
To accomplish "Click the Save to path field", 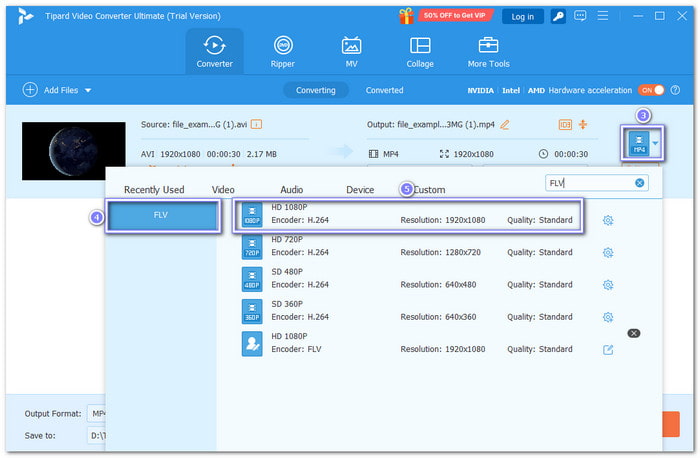I will (x=96, y=435).
